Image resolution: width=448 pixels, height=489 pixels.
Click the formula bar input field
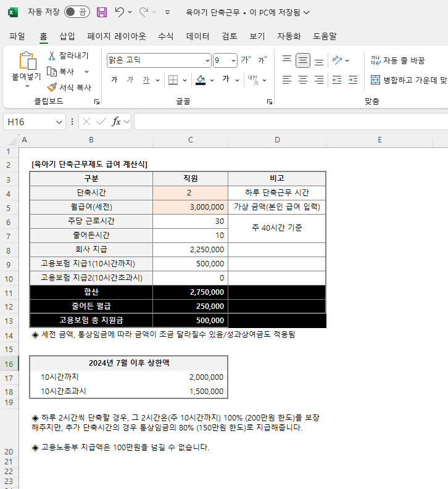click(x=291, y=121)
